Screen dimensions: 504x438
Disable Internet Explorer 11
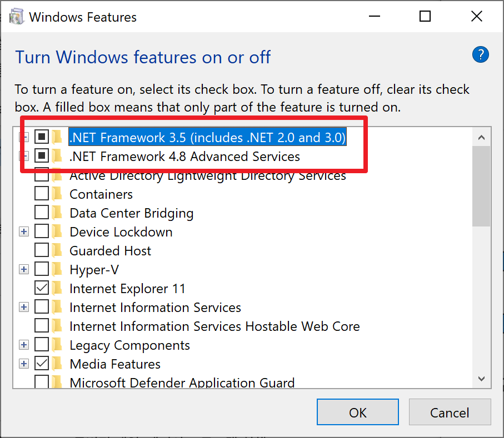[42, 288]
